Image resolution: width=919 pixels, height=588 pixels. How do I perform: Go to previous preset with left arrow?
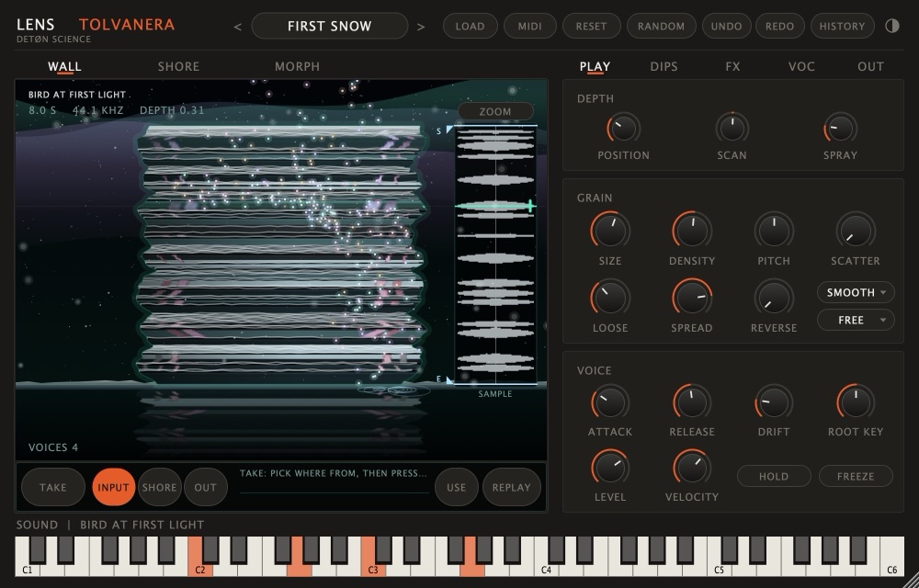click(x=237, y=27)
